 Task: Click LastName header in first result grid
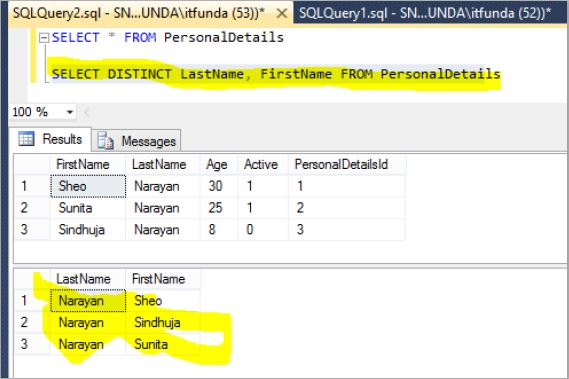(163, 164)
